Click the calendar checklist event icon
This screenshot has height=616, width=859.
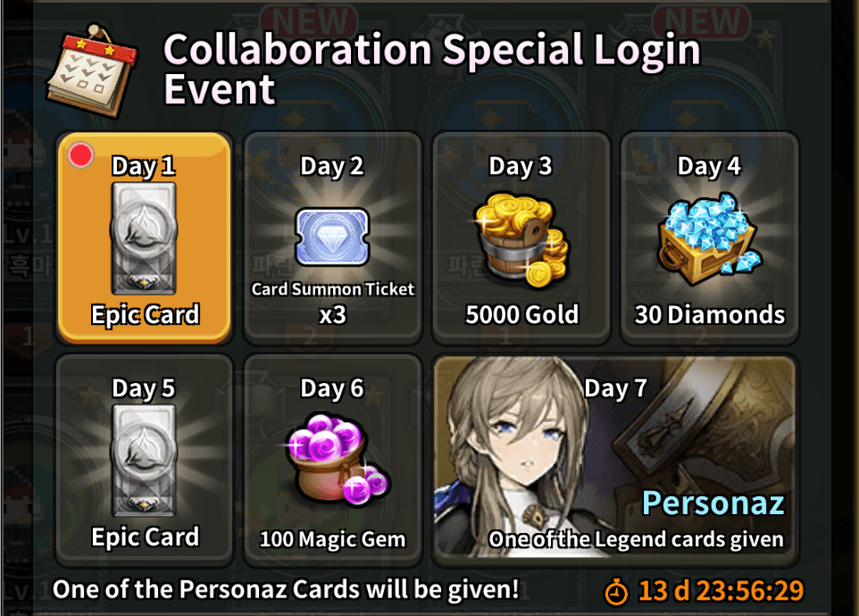click(x=91, y=71)
